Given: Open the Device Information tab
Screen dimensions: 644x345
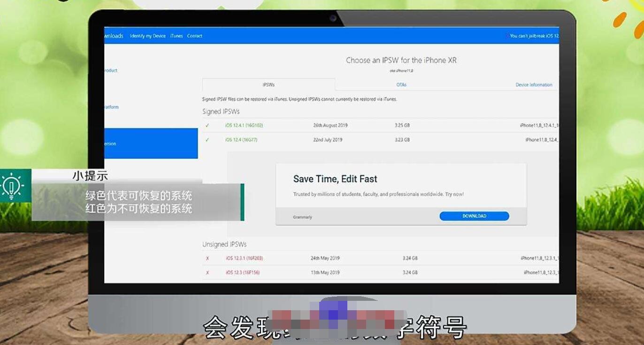Looking at the screenshot, I should 534,85.
